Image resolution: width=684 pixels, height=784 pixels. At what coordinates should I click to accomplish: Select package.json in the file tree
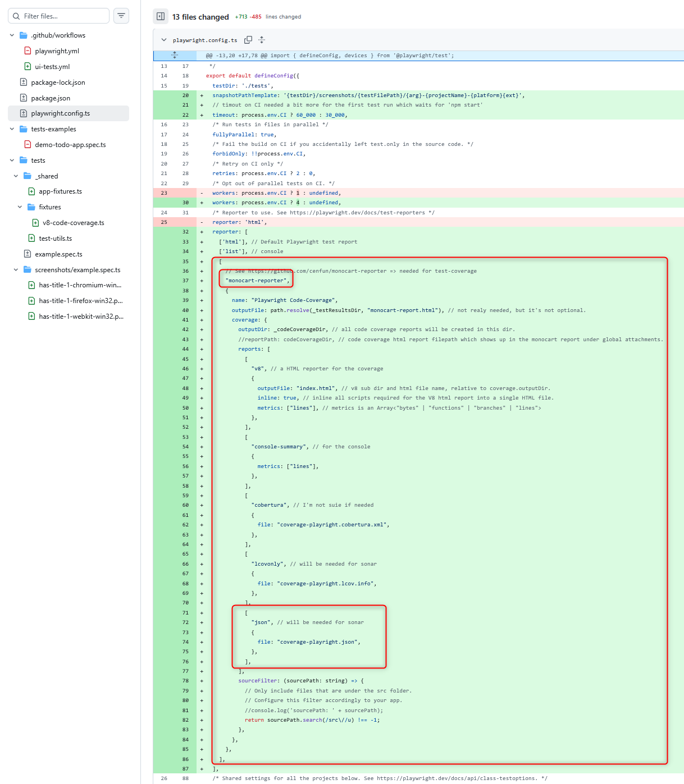point(51,98)
